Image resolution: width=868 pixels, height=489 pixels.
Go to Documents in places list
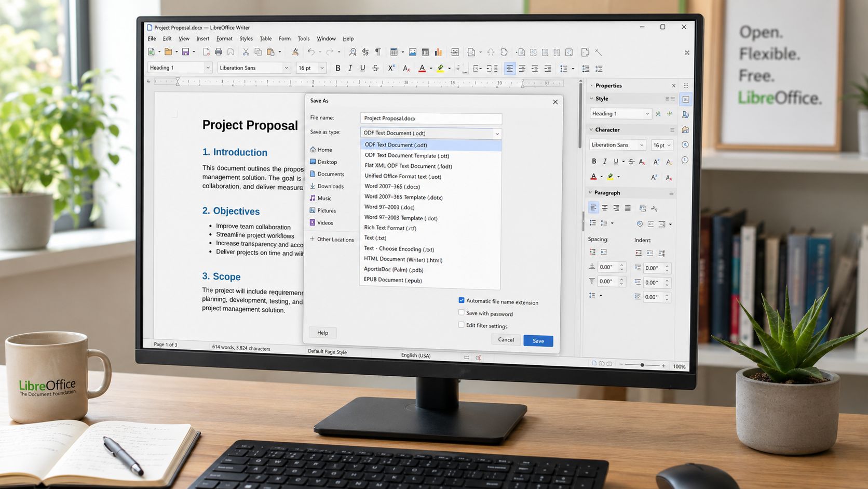click(x=327, y=174)
